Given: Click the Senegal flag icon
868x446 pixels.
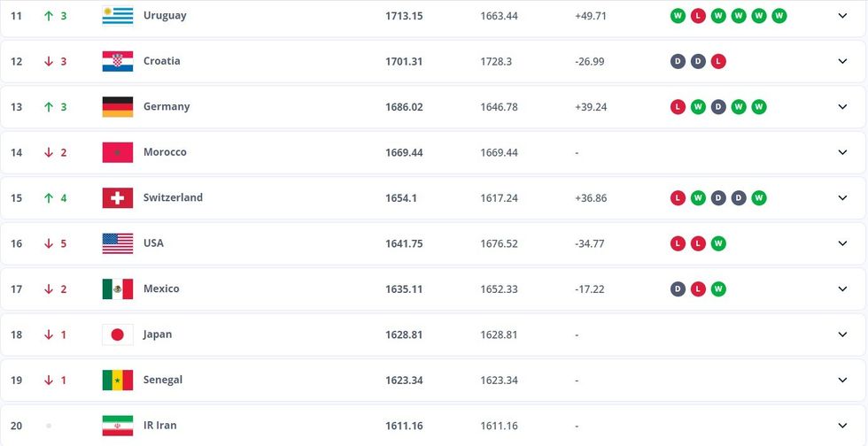Looking at the screenshot, I should click(x=118, y=381).
